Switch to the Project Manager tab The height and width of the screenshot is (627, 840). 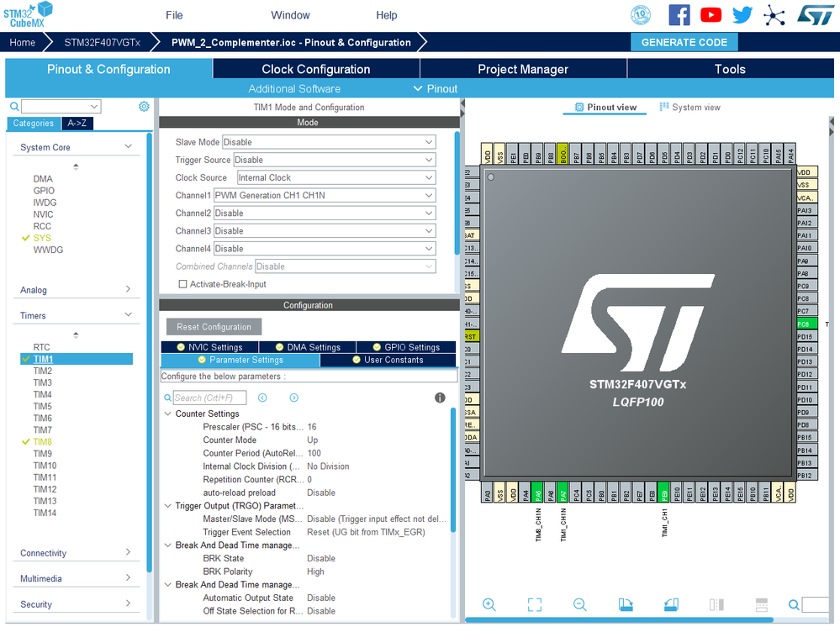(523, 69)
